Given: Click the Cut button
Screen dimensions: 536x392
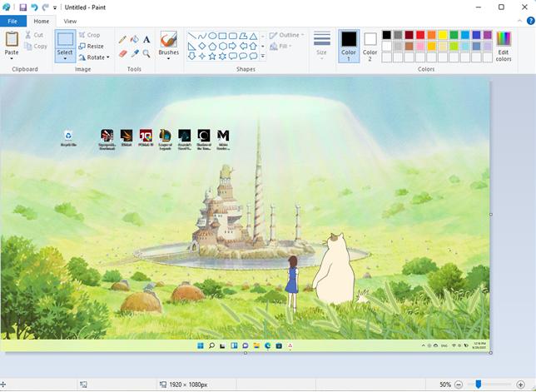Looking at the screenshot, I should tap(34, 35).
